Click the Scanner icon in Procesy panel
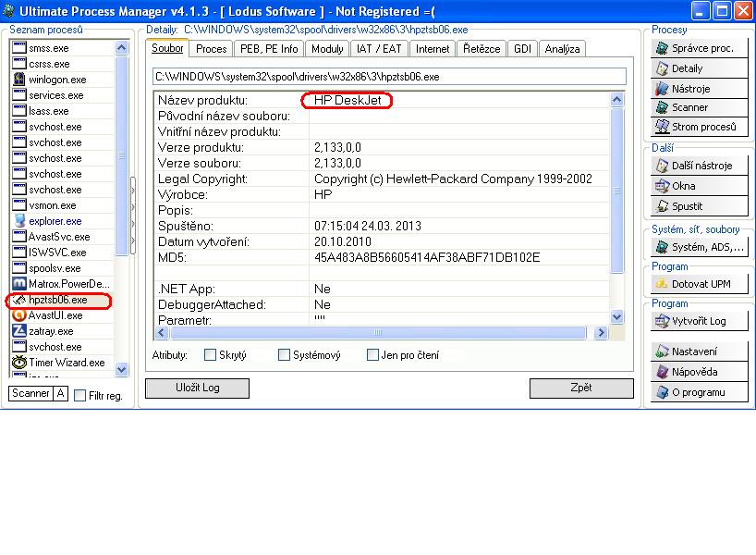The height and width of the screenshot is (555, 756). pyautogui.click(x=662, y=107)
